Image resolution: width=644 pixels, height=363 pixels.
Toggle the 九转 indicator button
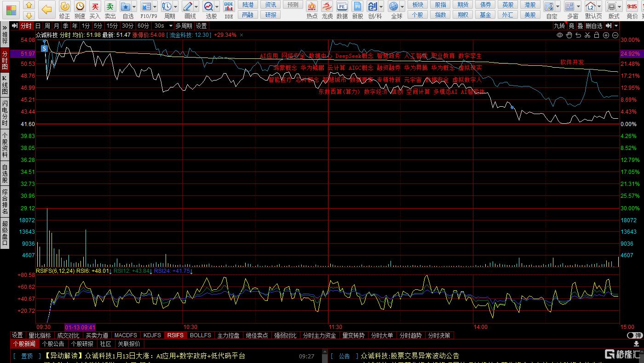559,26
